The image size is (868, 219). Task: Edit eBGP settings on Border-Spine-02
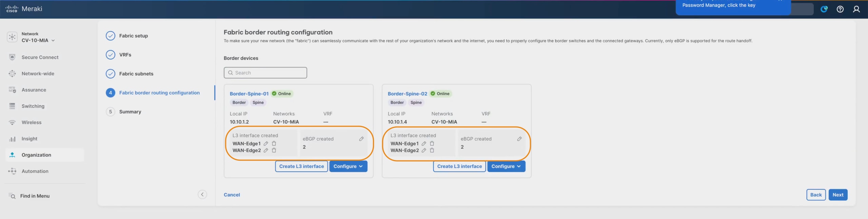(519, 139)
